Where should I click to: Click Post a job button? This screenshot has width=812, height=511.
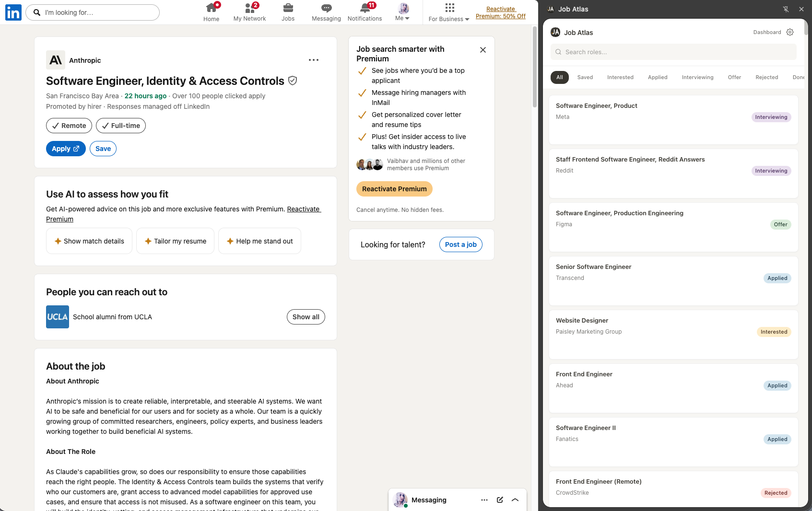[x=461, y=244]
